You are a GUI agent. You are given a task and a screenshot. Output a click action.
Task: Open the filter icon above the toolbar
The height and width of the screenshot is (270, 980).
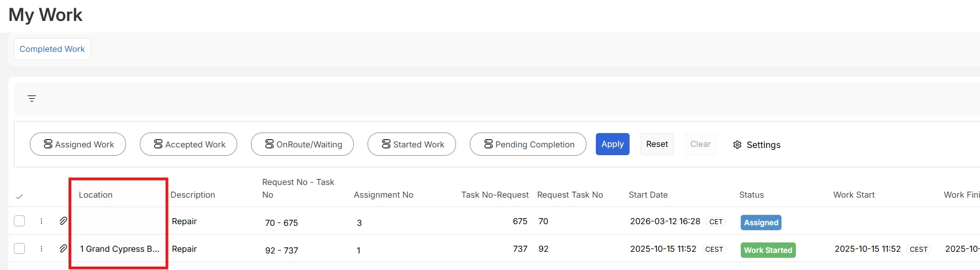coord(32,99)
